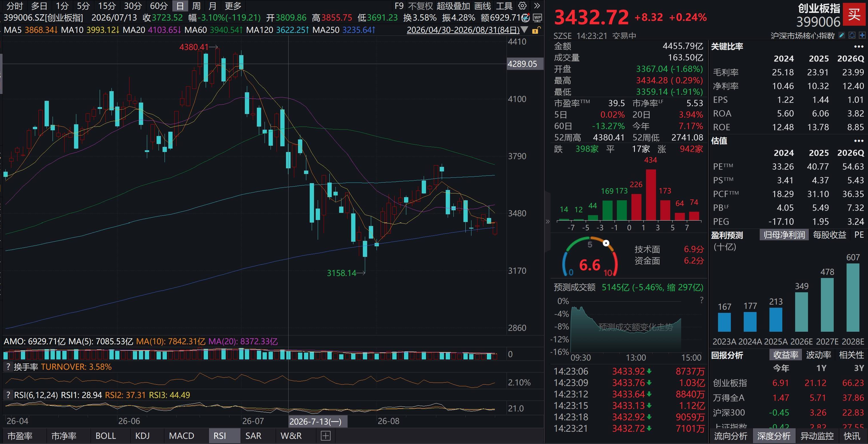Open the RSI indicator help question mark
Viewport: 868px width, 444px height.
[8, 395]
